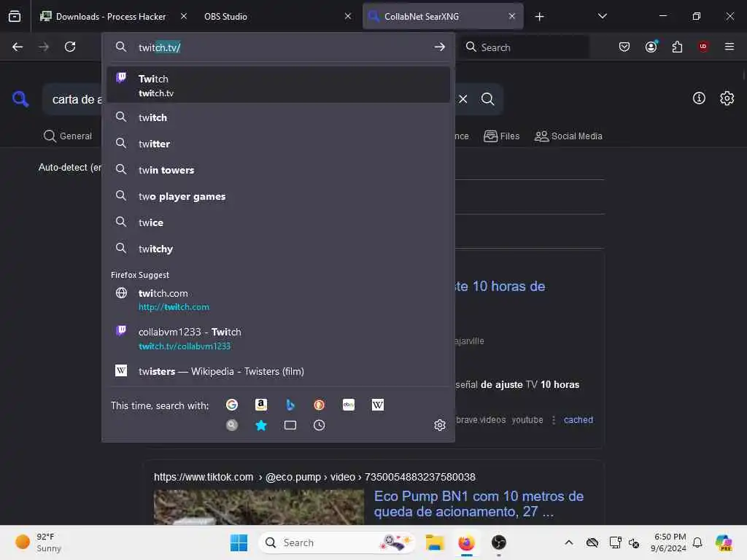The height and width of the screenshot is (560, 747).
Task: Select the CollabNet SearXNG tab
Action: coord(443,16)
